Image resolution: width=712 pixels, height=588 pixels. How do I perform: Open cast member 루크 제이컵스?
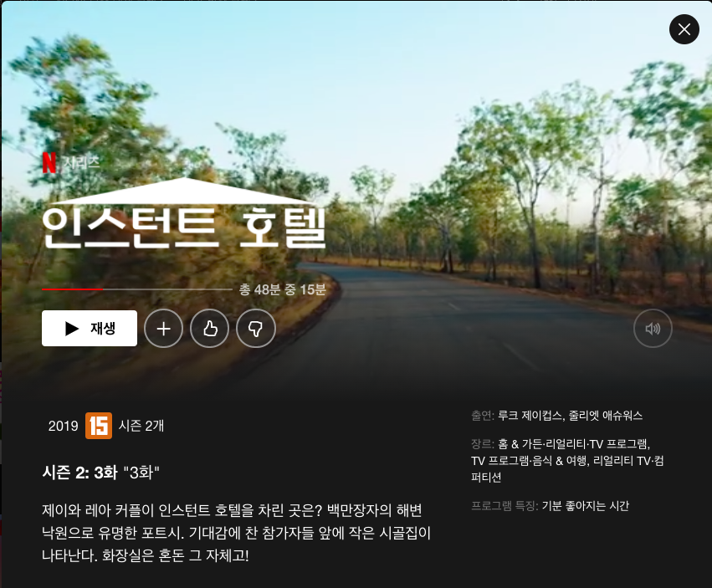(529, 416)
